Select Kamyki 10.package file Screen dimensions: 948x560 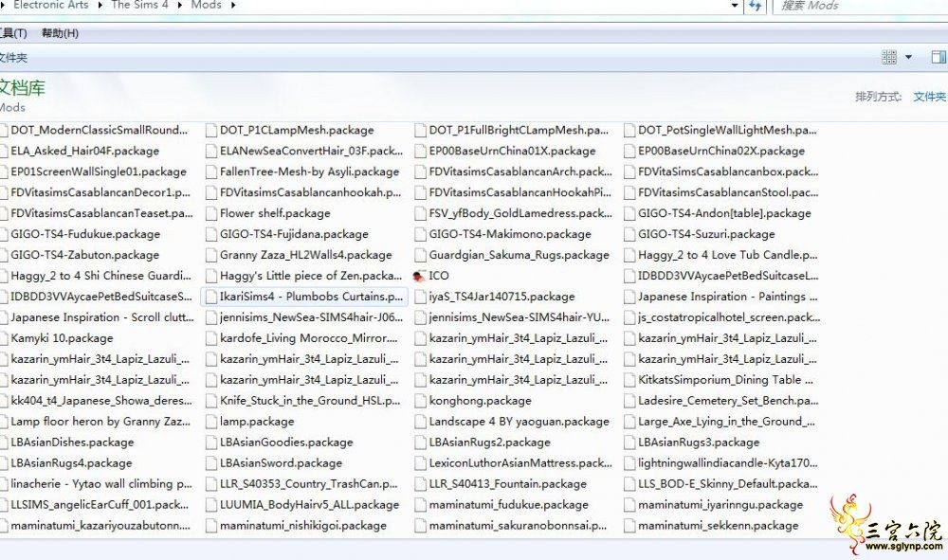[x=58, y=338]
